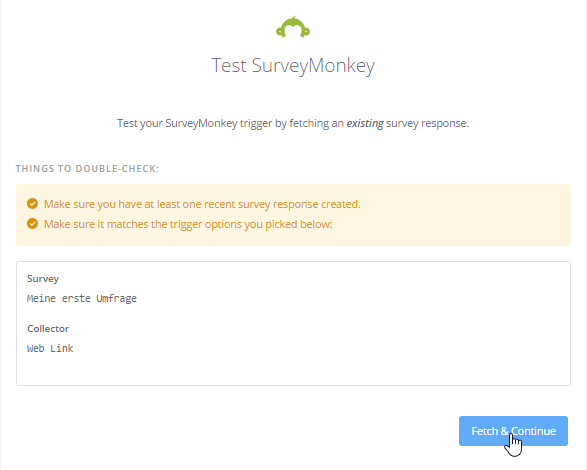587x470 pixels.
Task: Click the "Survey" field label
Action: 43,279
